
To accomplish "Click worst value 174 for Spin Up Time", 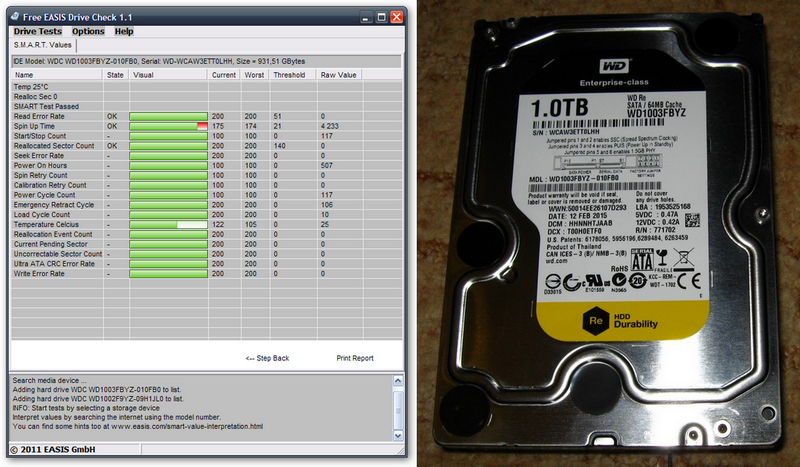I will pyautogui.click(x=251, y=126).
